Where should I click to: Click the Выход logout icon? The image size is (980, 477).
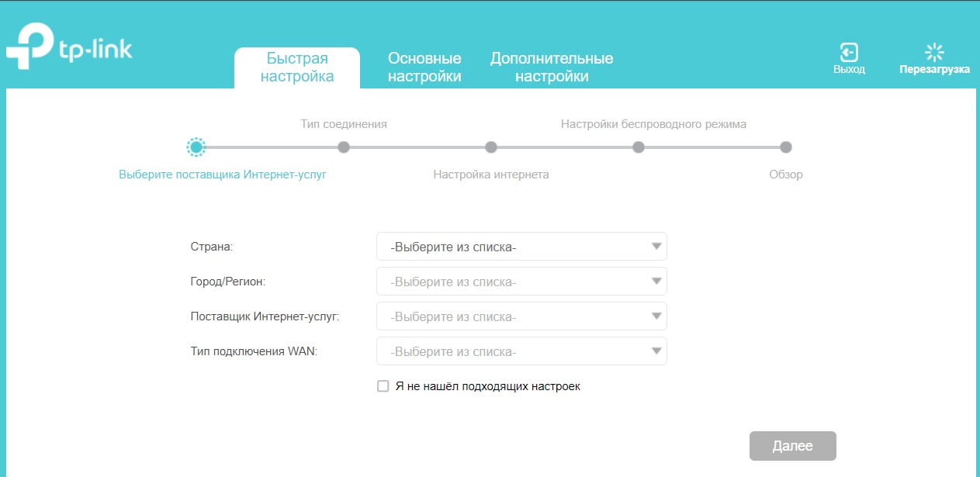849,53
